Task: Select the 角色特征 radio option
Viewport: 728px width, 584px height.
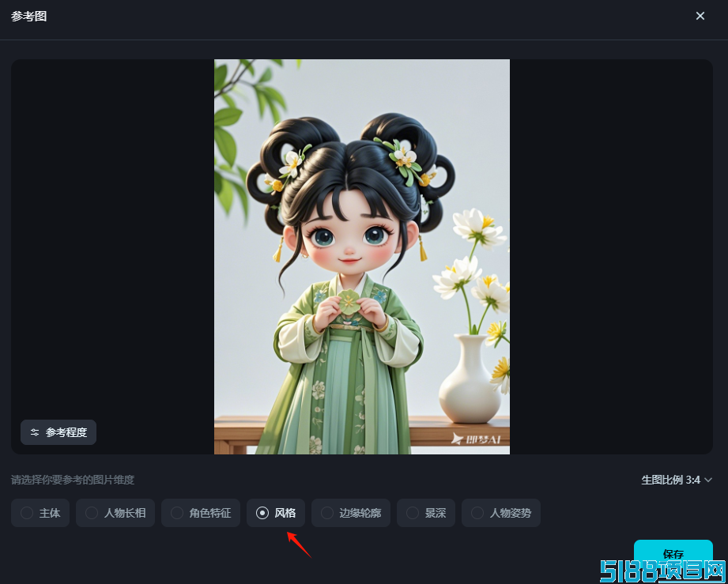Action: 201,513
